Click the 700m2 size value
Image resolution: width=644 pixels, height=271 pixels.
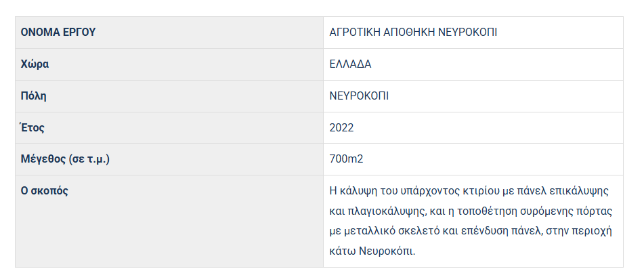click(347, 159)
